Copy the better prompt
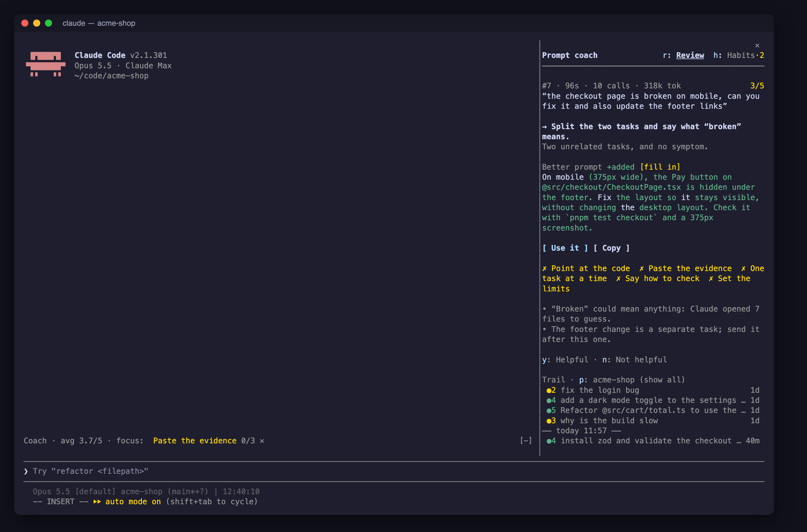 (x=612, y=248)
